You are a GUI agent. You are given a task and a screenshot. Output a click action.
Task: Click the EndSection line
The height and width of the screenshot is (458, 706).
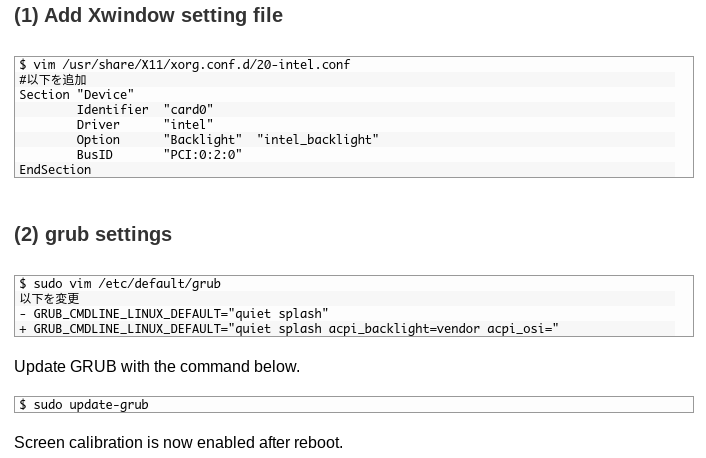[x=55, y=170]
